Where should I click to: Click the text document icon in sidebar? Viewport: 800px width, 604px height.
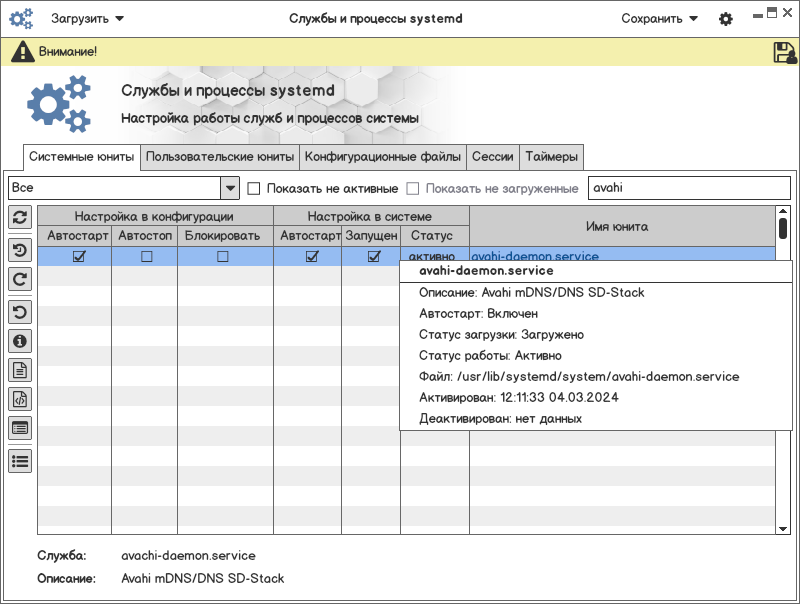coord(20,371)
